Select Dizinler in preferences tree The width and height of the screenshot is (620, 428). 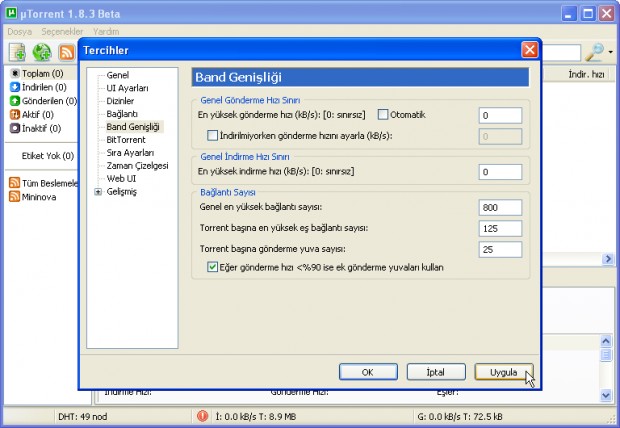(120, 101)
